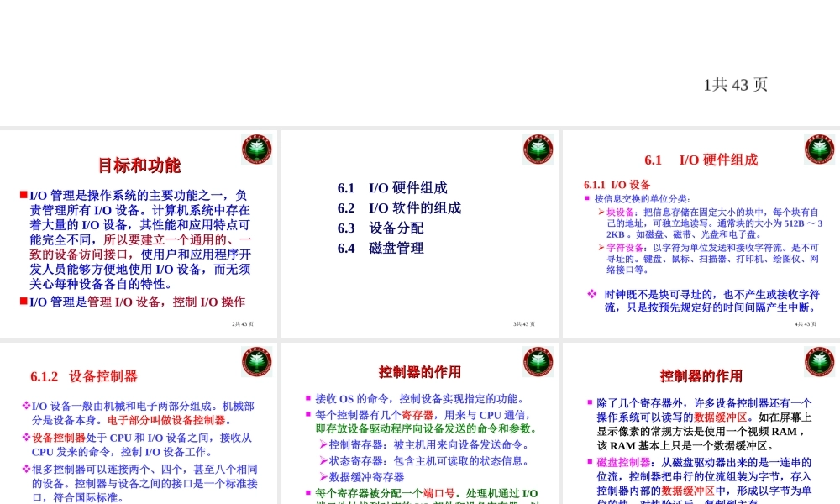This screenshot has height=504, width=840.
Task: Click the bullet 'I/O 管理是管理 I/O 设备，控制 I/O 操作'
Action: [x=137, y=302]
